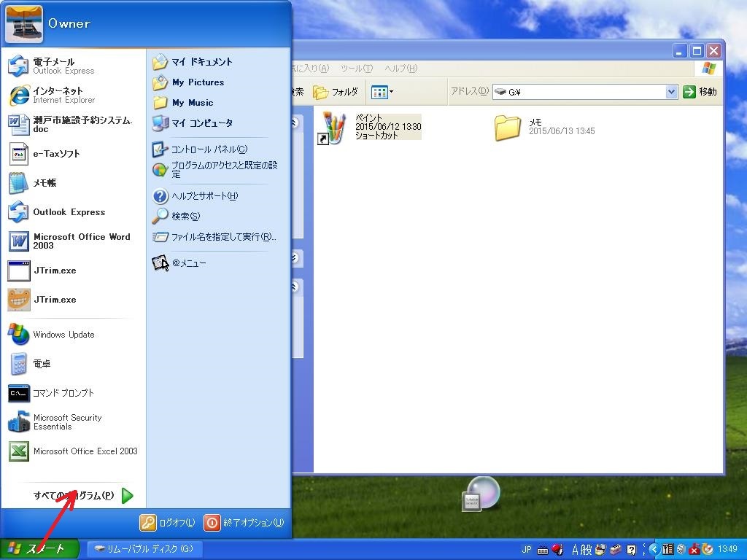The height and width of the screenshot is (560, 747).
Task: Open 瀬戸市施設予約システム.doc document
Action: point(74,124)
